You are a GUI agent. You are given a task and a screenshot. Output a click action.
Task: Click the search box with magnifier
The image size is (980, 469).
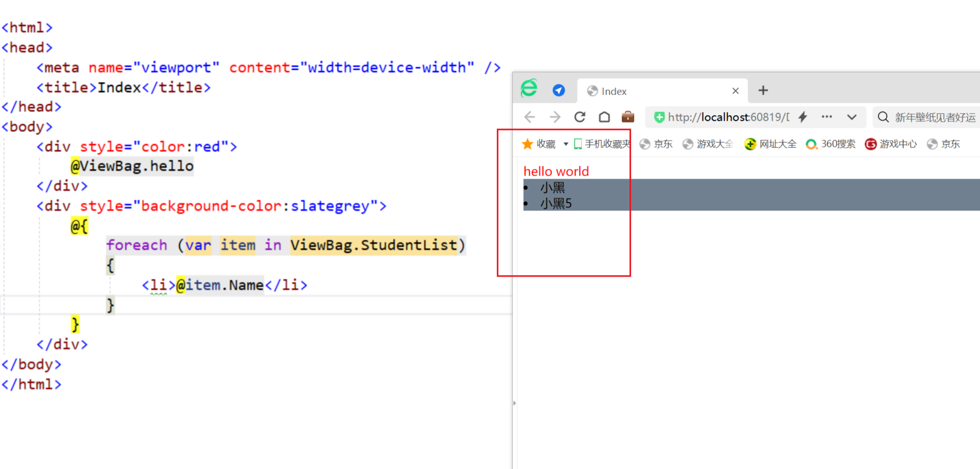(x=926, y=117)
